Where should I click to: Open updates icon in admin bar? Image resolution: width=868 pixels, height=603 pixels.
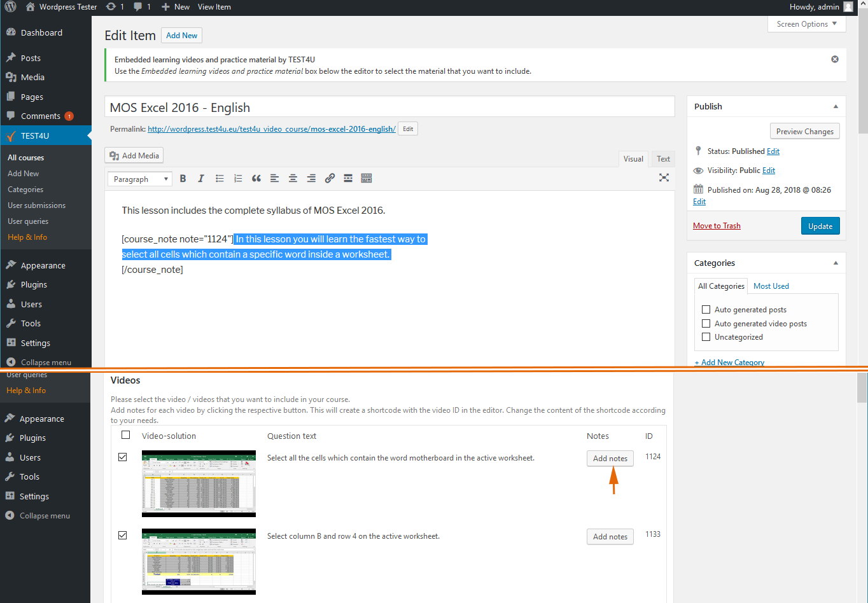pos(115,7)
